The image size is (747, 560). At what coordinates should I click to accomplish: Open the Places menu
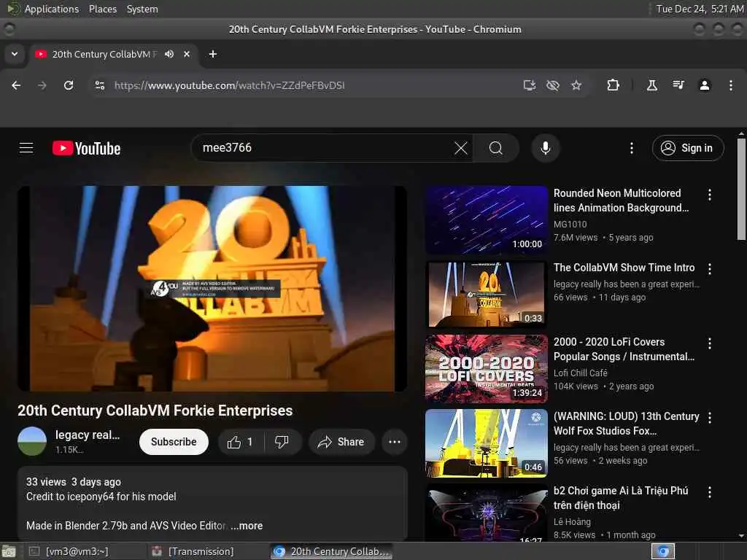point(103,9)
